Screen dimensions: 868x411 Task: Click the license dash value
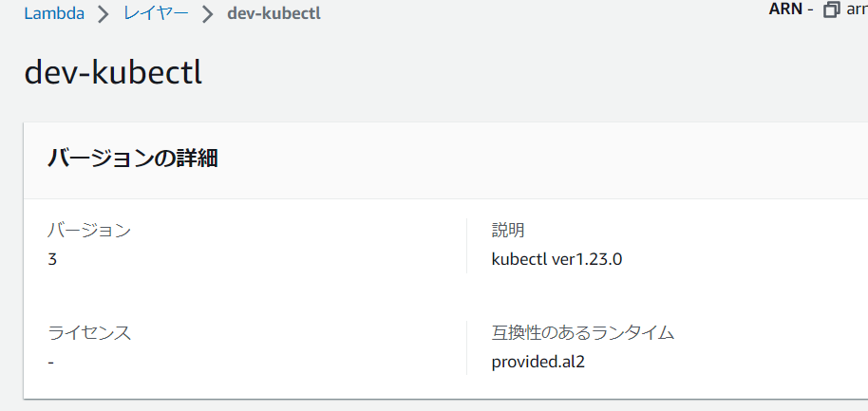coord(50,362)
